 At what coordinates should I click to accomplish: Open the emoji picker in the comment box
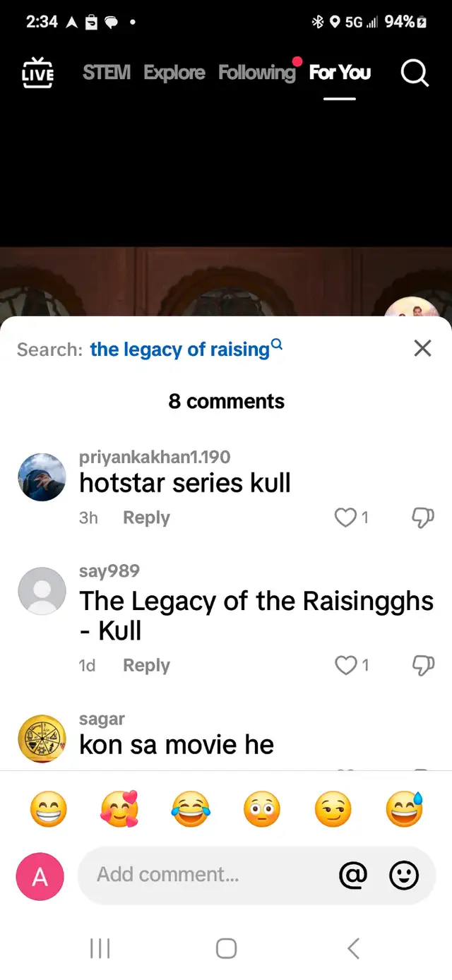pyautogui.click(x=404, y=876)
